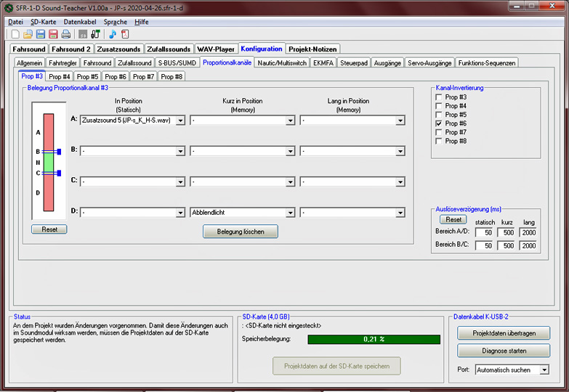Click the Diagnose starten button
This screenshot has height=392, width=569.
tap(504, 351)
